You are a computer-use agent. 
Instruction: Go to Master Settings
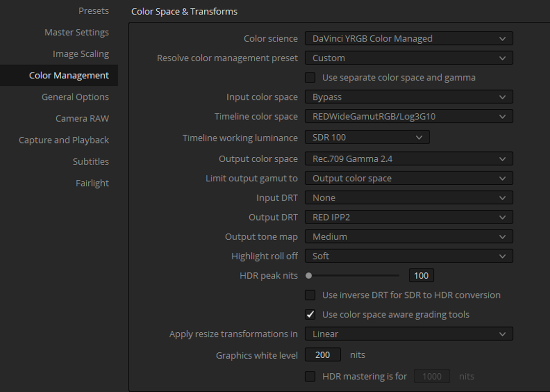76,32
